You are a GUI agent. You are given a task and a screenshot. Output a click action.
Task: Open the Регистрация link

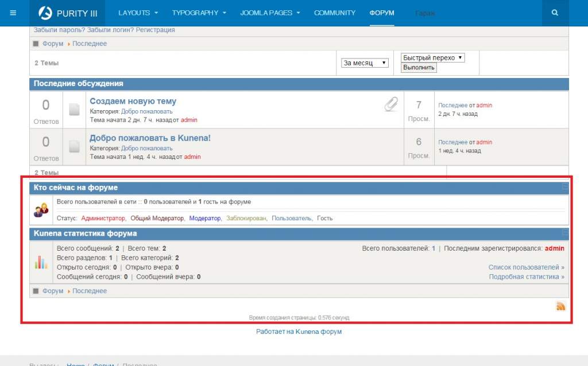(155, 30)
